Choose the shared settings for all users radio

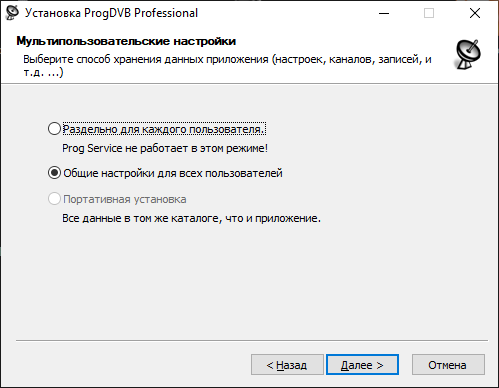(54, 173)
